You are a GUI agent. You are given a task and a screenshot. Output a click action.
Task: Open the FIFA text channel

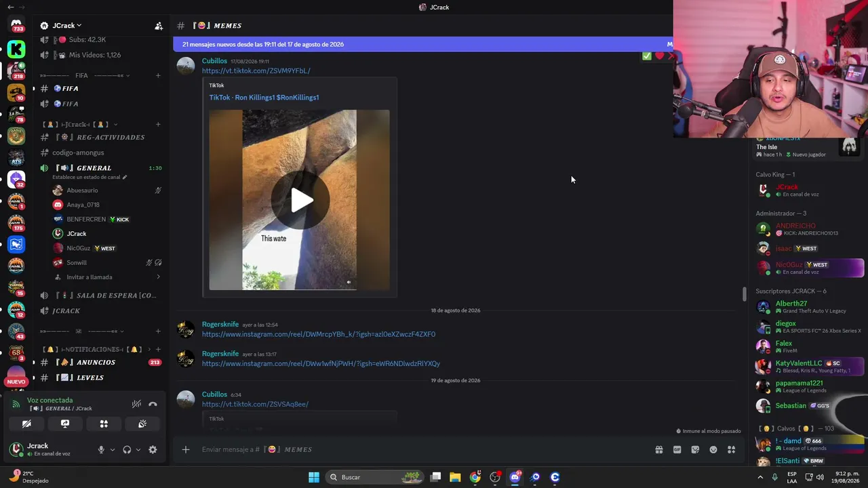pos(100,89)
